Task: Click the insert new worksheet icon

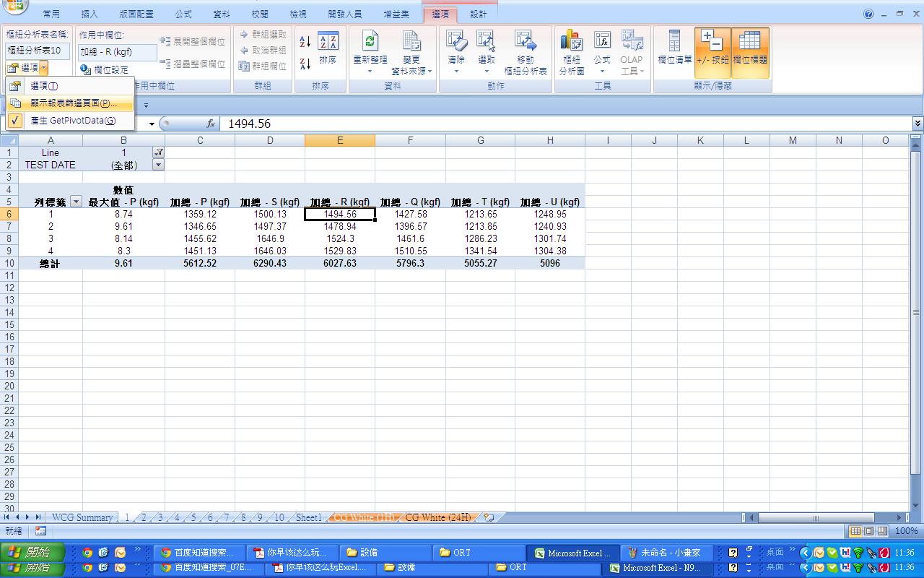Action: click(489, 517)
